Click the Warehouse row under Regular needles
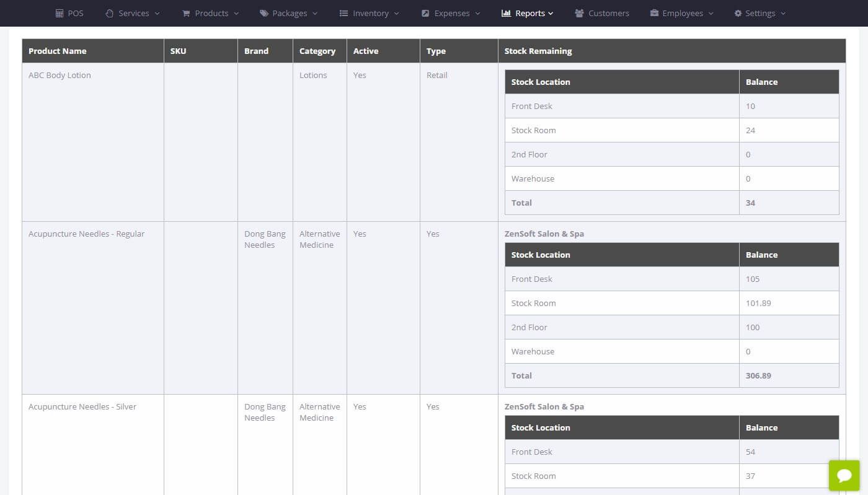Screen dimensions: 868x495 [672, 351]
